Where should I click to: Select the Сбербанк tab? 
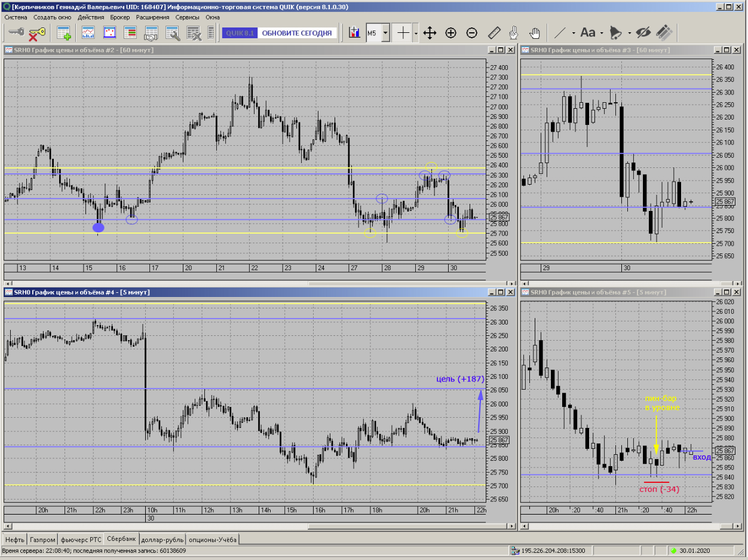click(122, 539)
